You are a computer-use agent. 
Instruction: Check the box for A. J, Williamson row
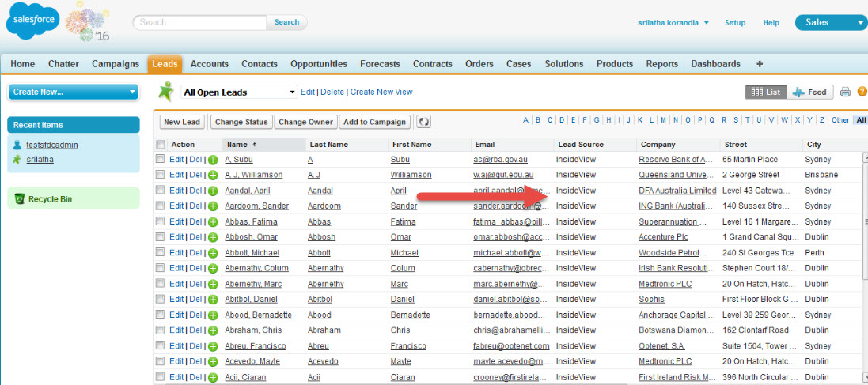[x=161, y=175]
